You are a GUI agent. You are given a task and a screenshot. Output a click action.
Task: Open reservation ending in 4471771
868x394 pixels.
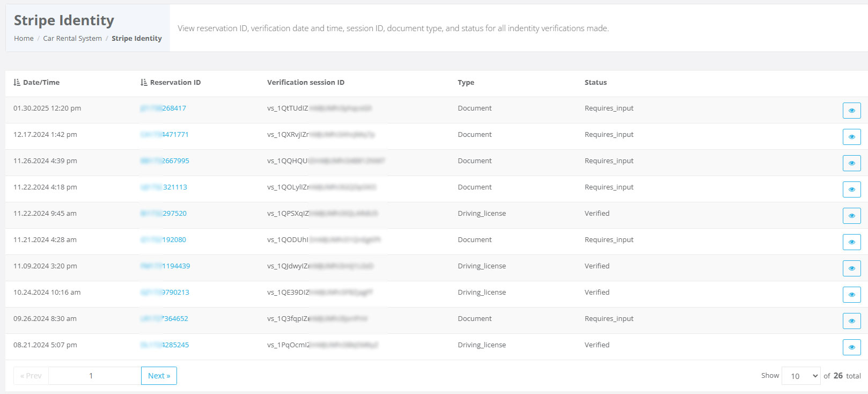[x=165, y=135]
